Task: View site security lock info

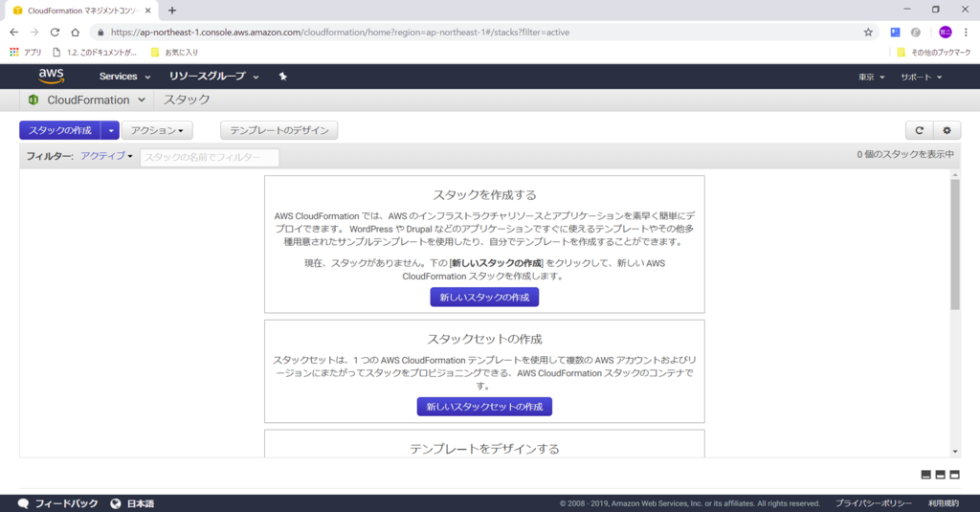Action: coord(100,32)
